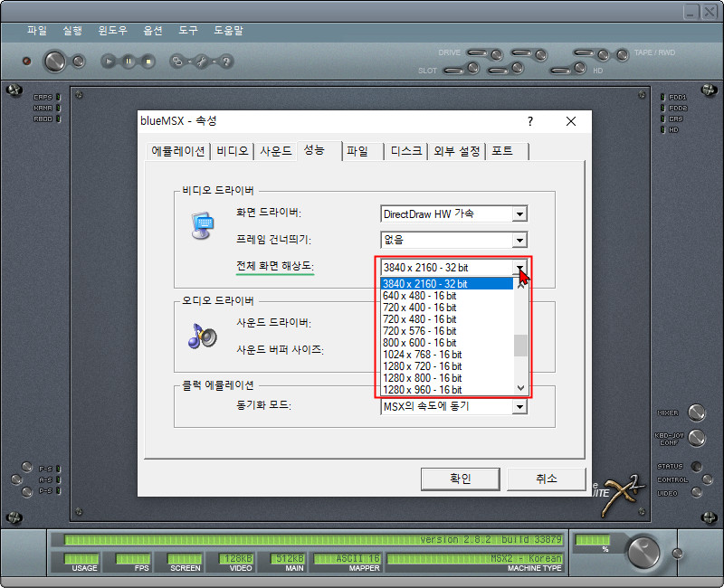
Task: Switch to the 파일 tab in dialog
Action: 363,151
